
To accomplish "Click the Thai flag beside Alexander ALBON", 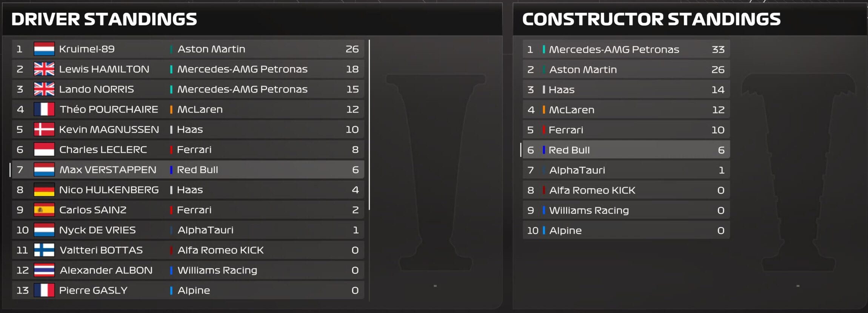I will [44, 270].
